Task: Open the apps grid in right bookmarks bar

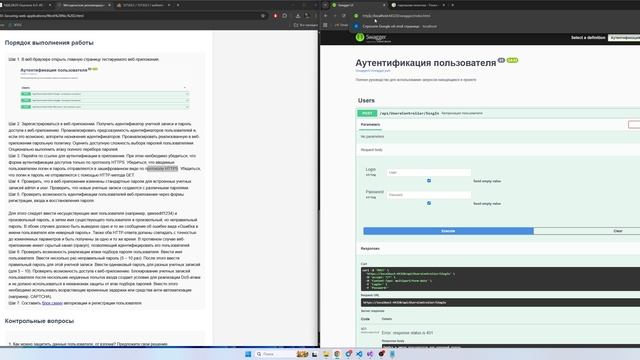Action: click(x=325, y=25)
